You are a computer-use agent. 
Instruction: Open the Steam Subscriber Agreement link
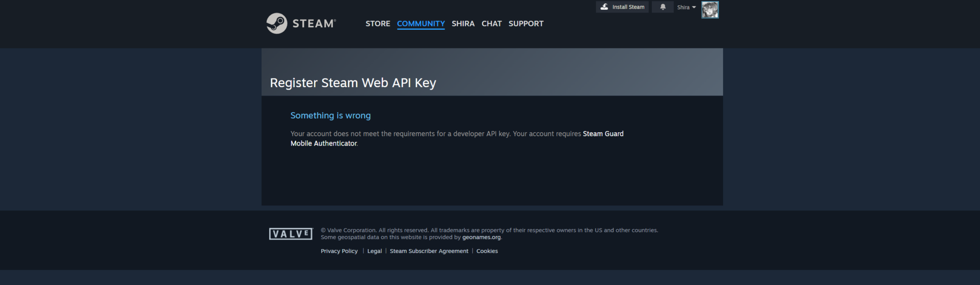pyautogui.click(x=429, y=251)
